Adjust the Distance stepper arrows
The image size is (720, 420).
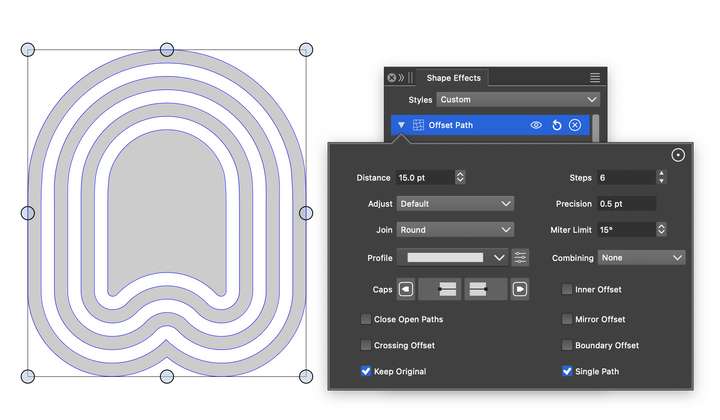point(460,177)
